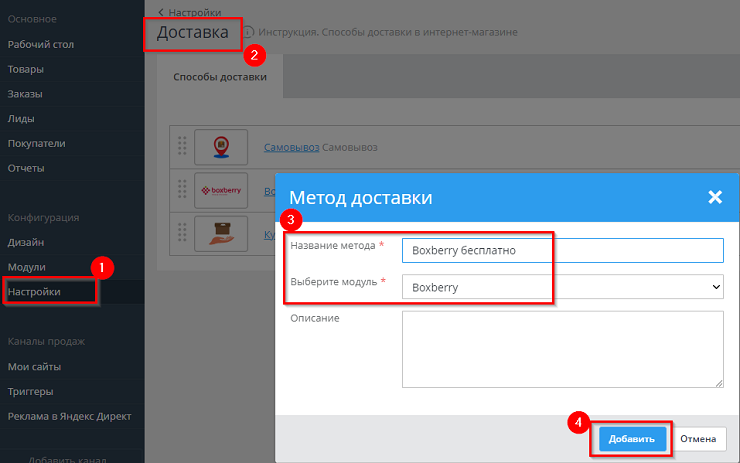The height and width of the screenshot is (463, 740).
Task: Focus the Название метода input field
Action: tap(563, 250)
